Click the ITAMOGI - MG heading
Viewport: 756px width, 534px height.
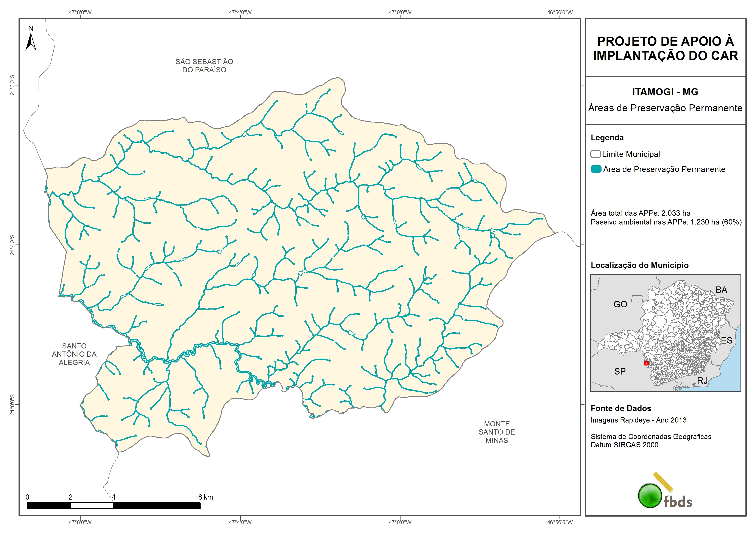pos(665,92)
